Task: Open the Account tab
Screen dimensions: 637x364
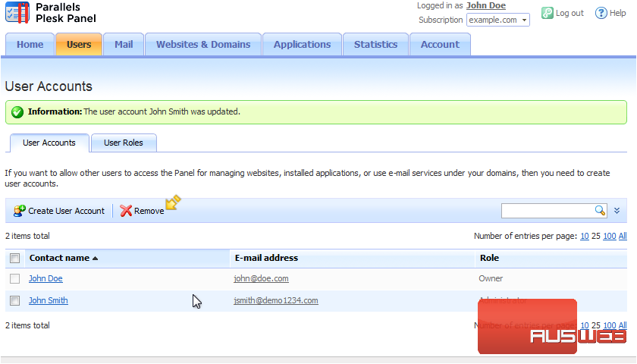Action: pos(440,44)
